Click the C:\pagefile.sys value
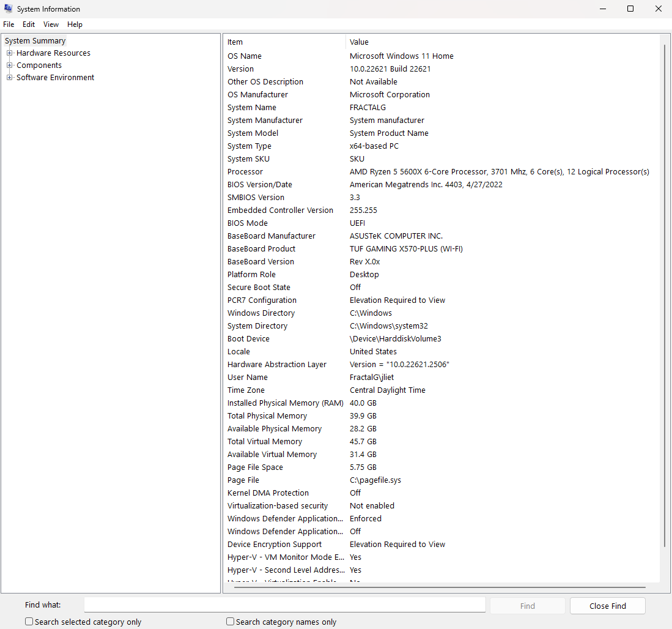672x629 pixels. point(375,480)
